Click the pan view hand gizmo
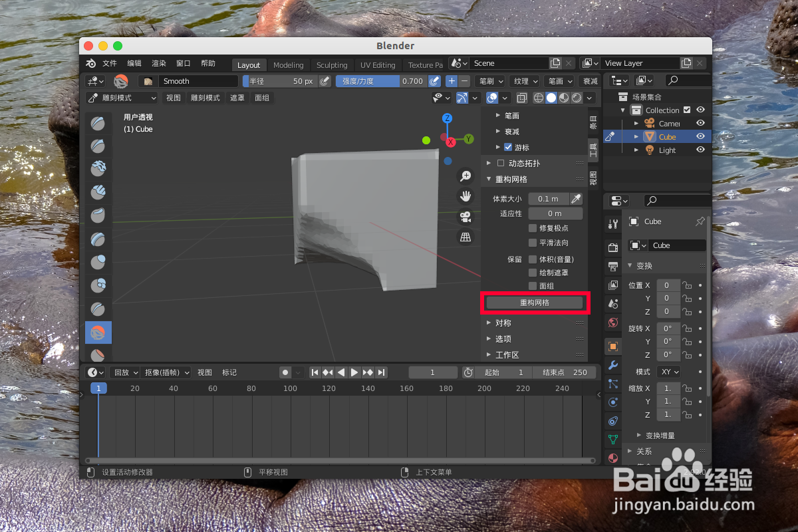798x532 pixels. [466, 197]
